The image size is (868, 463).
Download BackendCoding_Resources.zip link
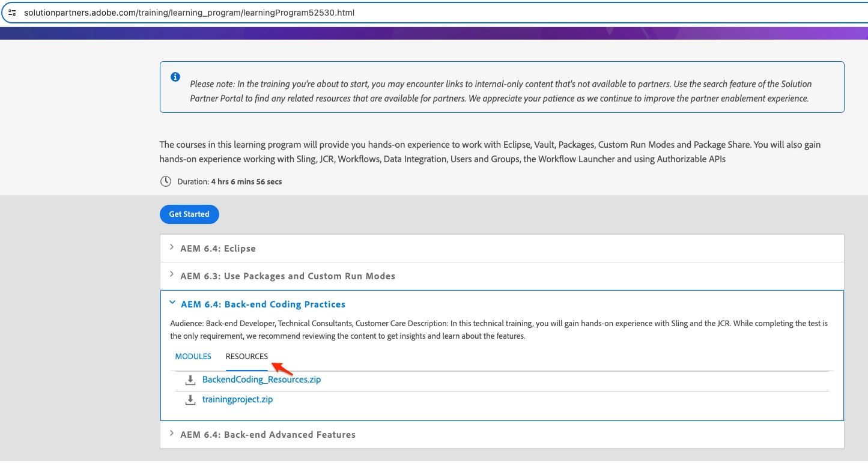(x=261, y=380)
